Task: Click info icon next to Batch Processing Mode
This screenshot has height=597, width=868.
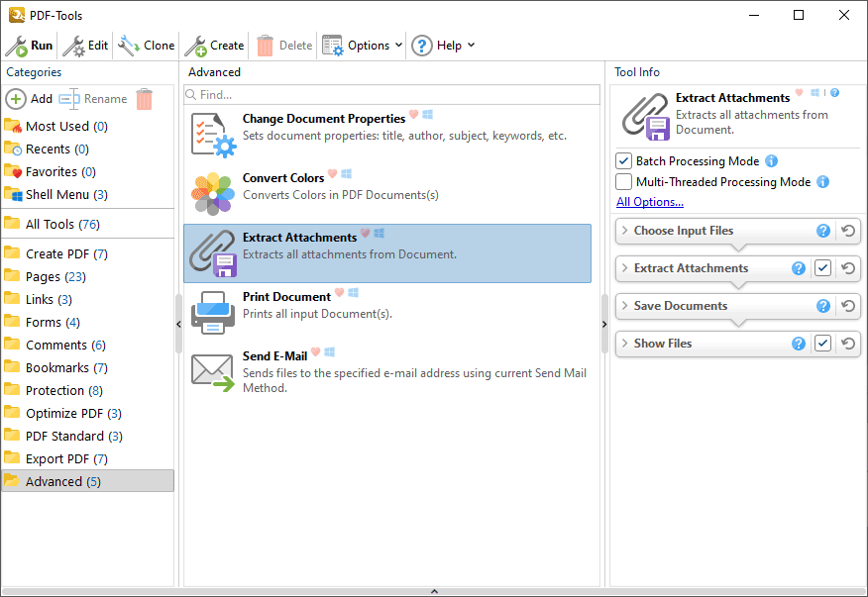Action: pos(772,161)
